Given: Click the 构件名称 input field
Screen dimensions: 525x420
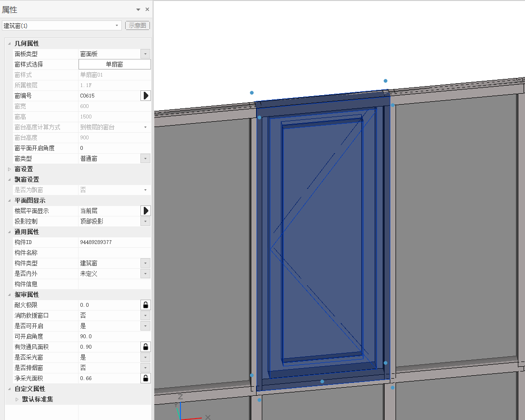Looking at the screenshot, I should [114, 253].
